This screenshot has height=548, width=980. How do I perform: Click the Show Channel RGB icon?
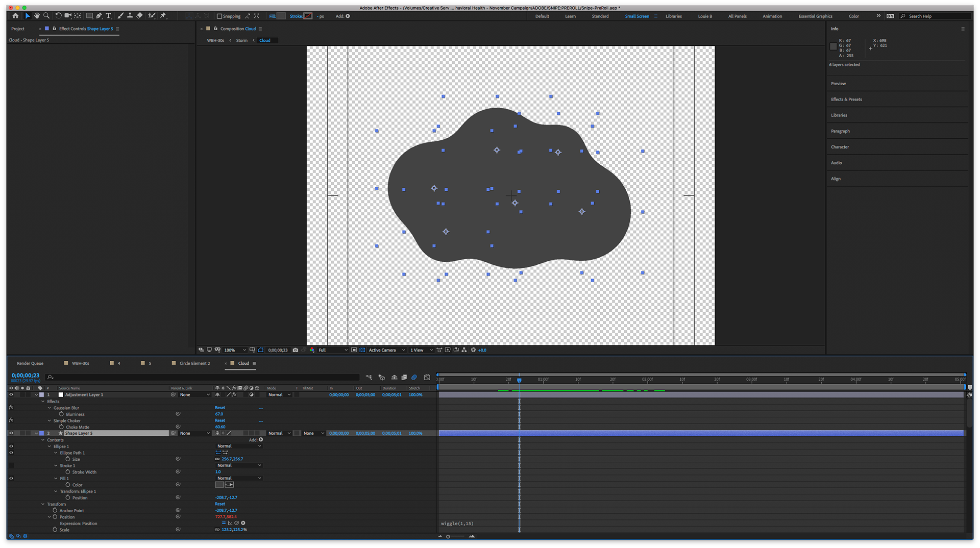(312, 350)
